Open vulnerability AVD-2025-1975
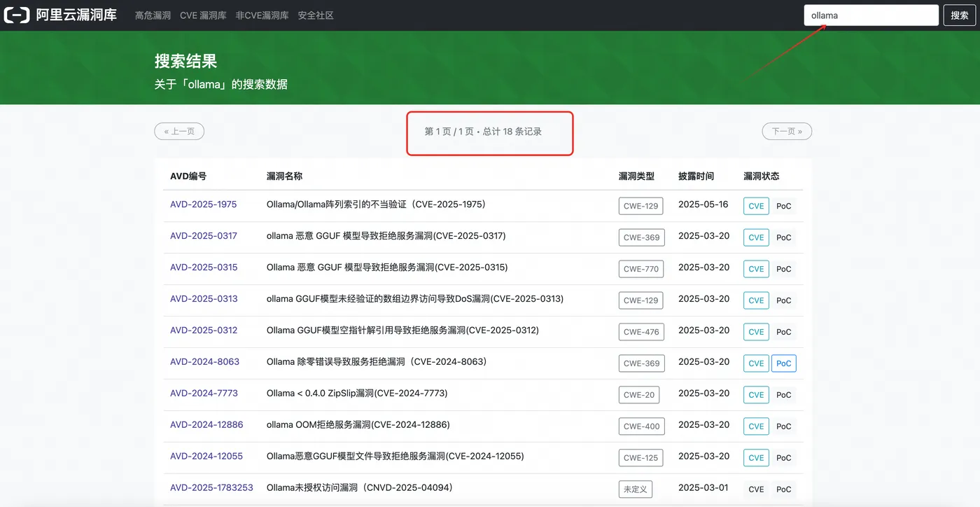This screenshot has width=980, height=507. pos(204,204)
